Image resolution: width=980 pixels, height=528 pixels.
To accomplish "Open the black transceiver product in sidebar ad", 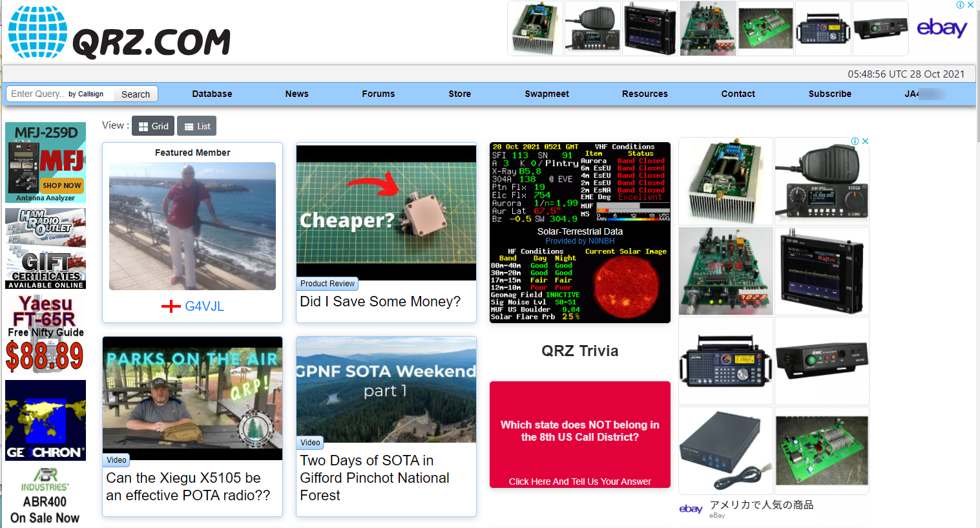I will click(822, 361).
